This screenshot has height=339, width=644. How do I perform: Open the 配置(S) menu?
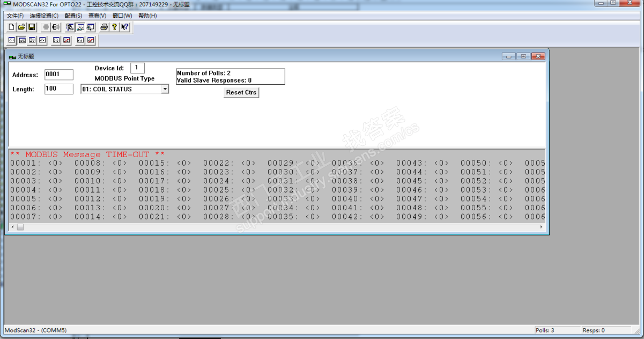73,16
